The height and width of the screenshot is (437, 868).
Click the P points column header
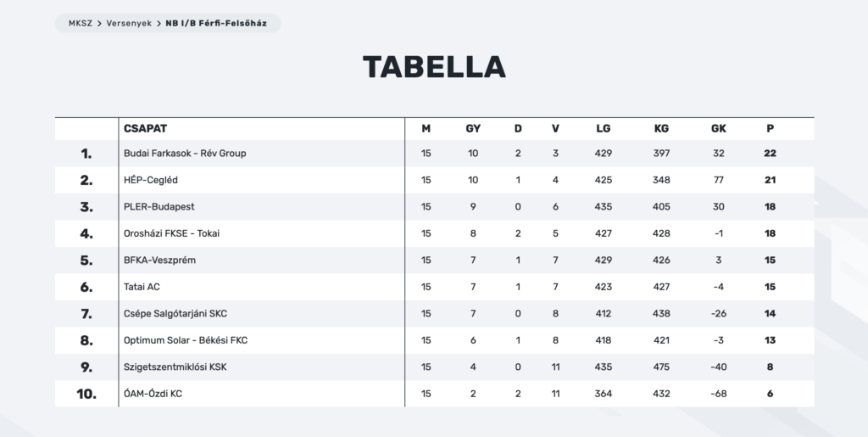770,128
